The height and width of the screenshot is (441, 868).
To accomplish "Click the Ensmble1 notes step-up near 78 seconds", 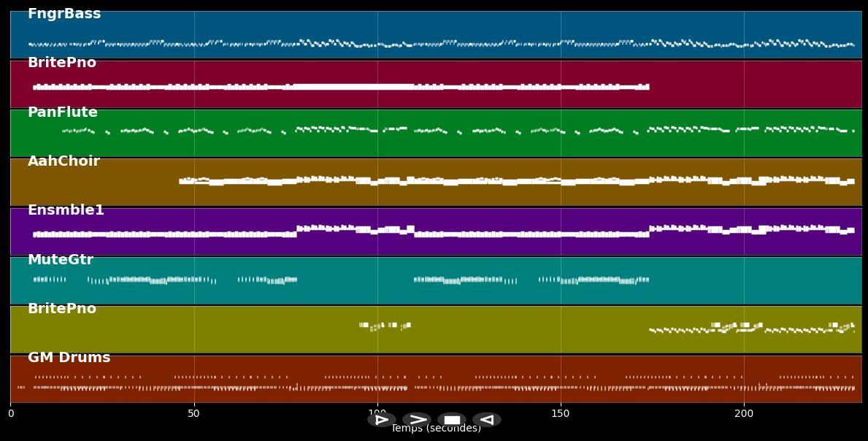I will tap(298, 231).
